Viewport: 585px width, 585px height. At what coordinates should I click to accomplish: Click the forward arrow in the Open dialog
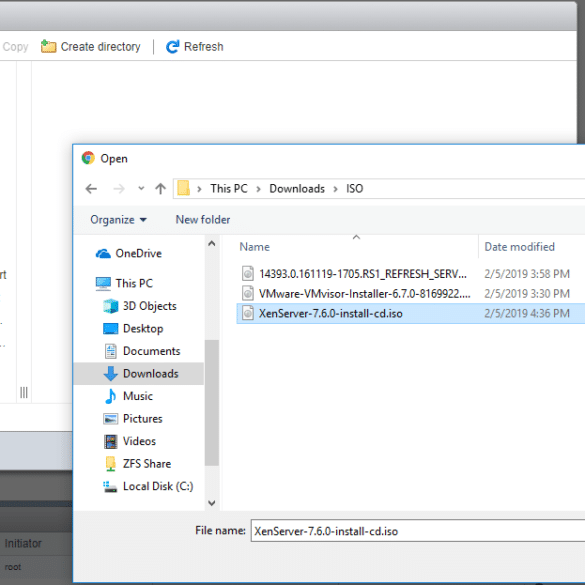pyautogui.click(x=119, y=189)
